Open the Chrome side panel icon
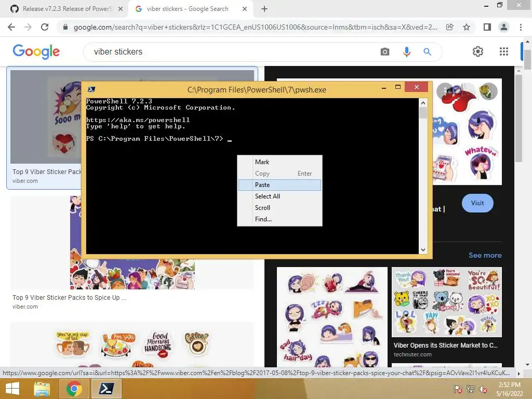This screenshot has width=532, height=399. (487, 27)
